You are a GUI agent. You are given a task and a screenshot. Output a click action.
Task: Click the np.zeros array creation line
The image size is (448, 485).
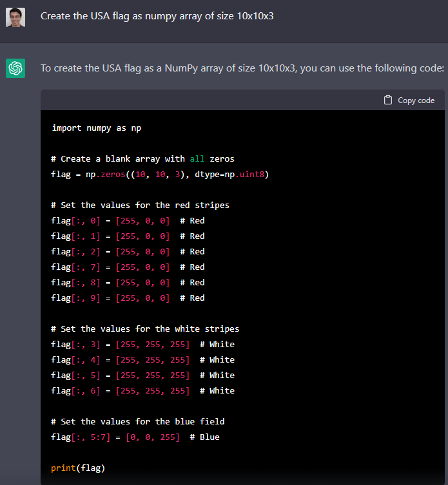[x=159, y=174]
